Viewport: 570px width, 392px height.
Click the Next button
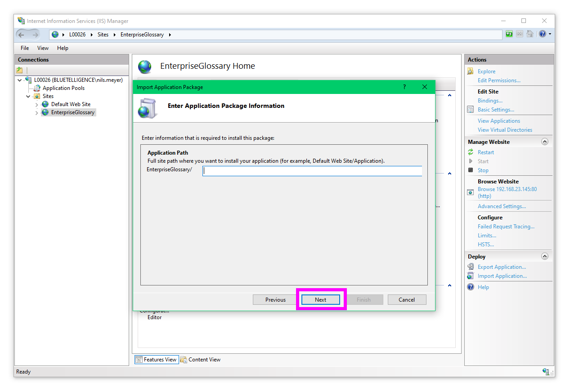(x=320, y=300)
